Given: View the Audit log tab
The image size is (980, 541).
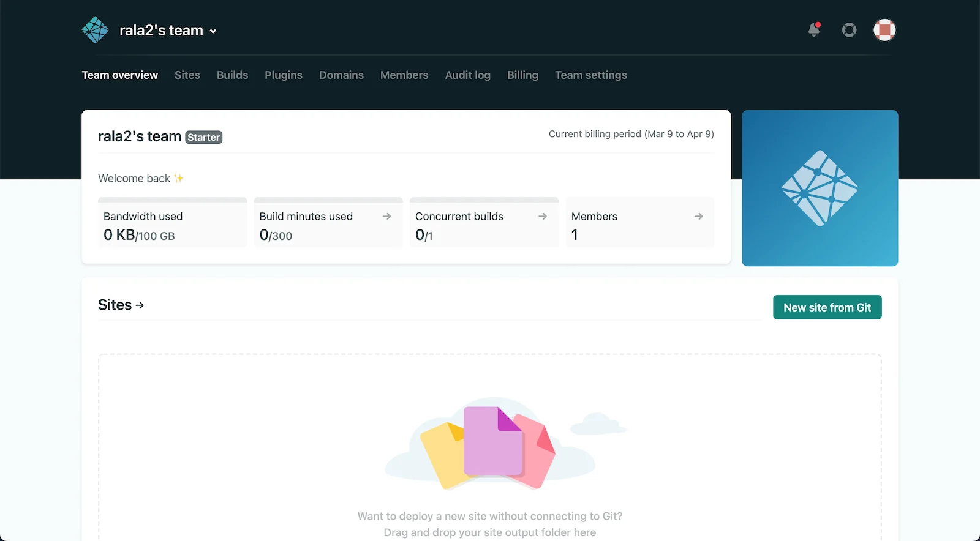Looking at the screenshot, I should pos(468,75).
